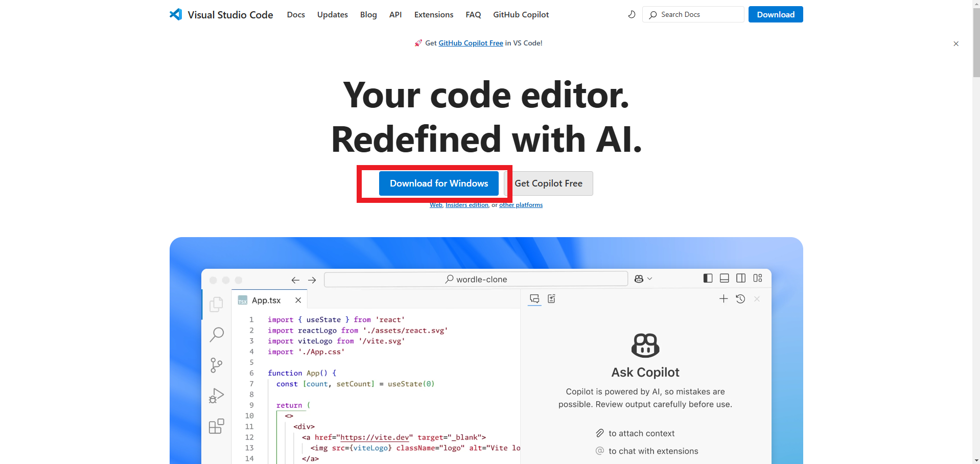Open chat history clock icon

pyautogui.click(x=740, y=299)
